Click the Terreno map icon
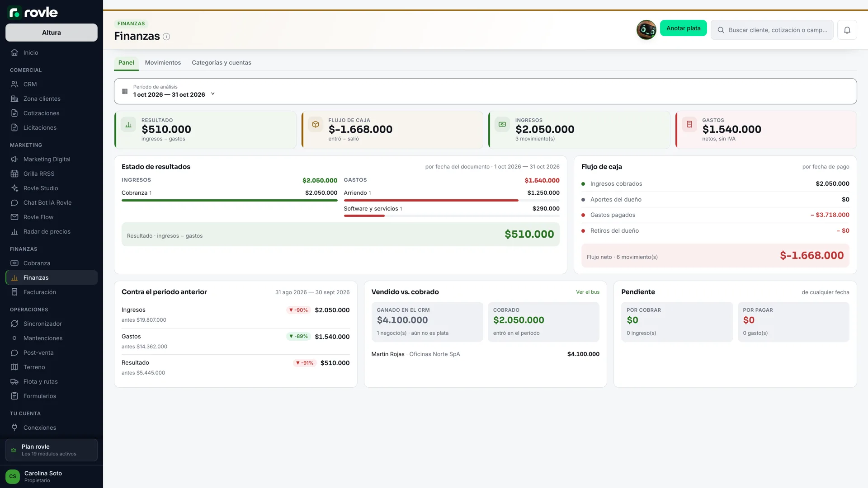The width and height of the screenshot is (868, 488). pos(14,367)
